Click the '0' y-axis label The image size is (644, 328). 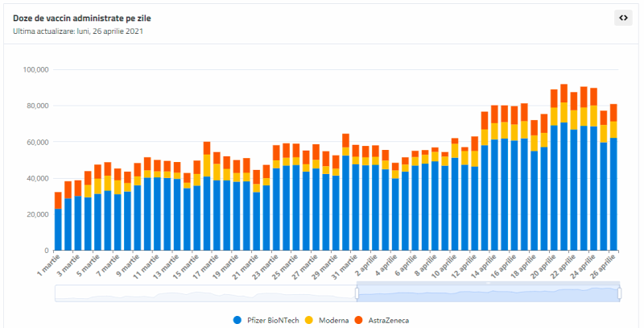47,251
